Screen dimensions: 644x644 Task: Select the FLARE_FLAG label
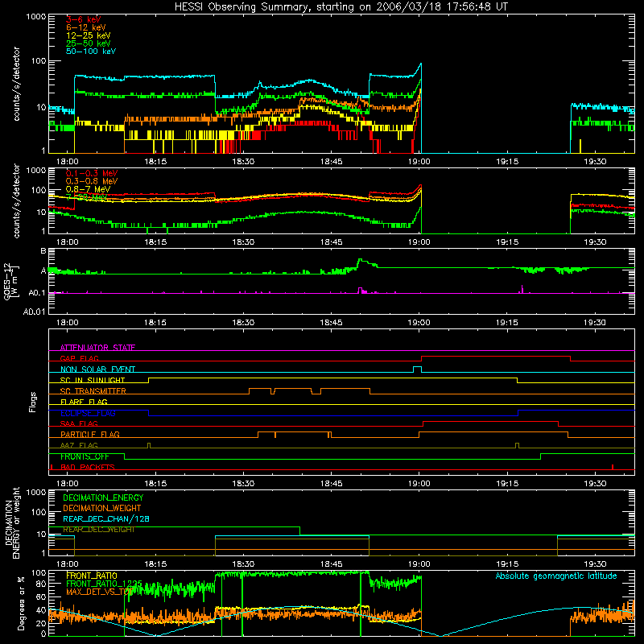point(84,402)
